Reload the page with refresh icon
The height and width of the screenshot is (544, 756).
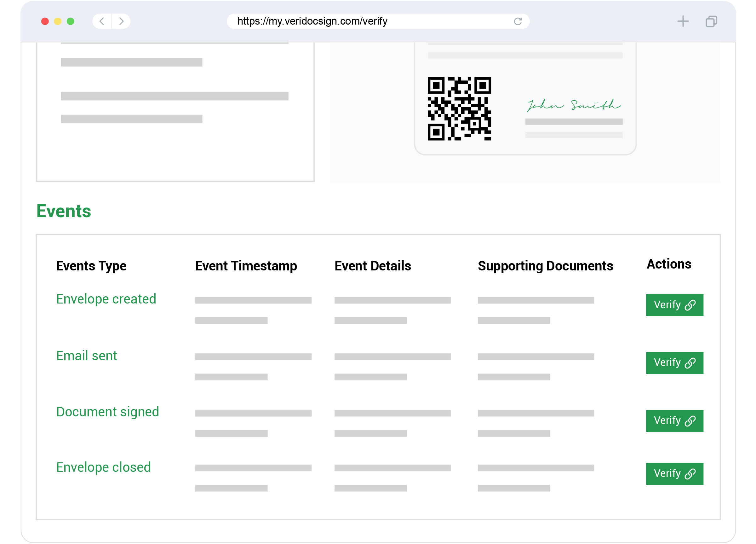pyautogui.click(x=518, y=21)
